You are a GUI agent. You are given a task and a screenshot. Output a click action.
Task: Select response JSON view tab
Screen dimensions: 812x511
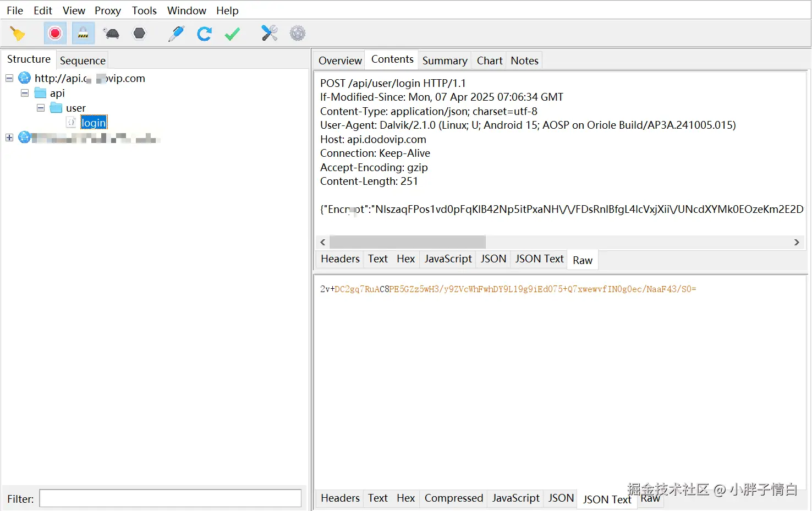click(561, 498)
